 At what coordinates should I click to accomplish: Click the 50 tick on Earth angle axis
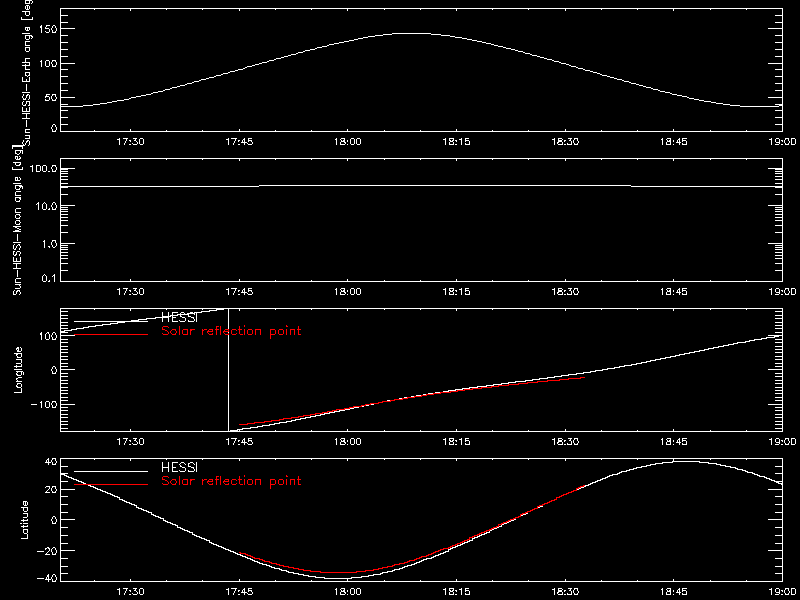click(x=49, y=97)
